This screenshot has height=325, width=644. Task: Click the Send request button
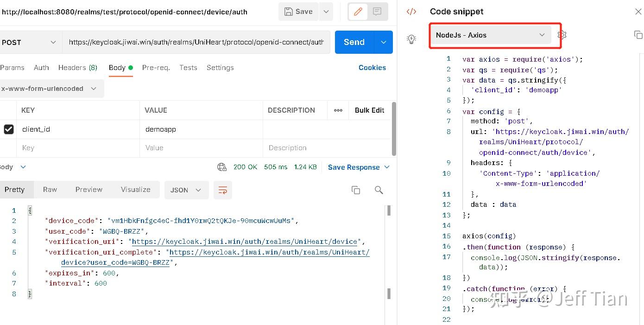(x=354, y=42)
